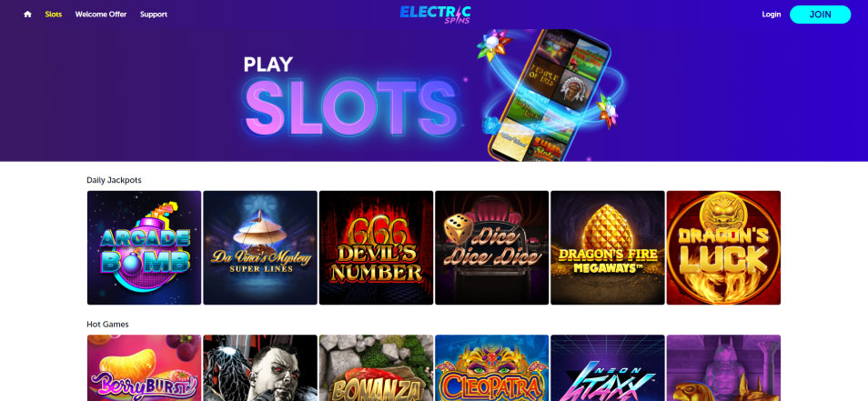Open the purple Anubis statue game tile
This screenshot has width=868, height=401.
723,368
